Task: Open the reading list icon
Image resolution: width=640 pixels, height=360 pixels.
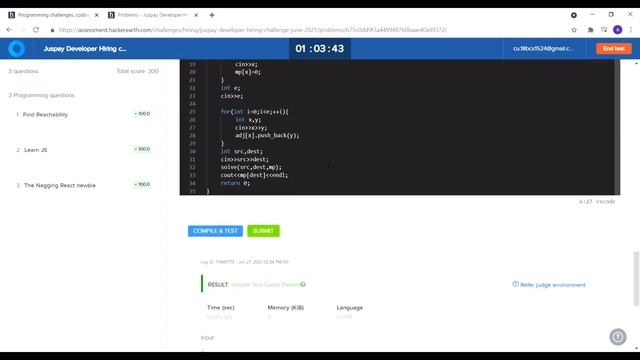Action: click(x=604, y=30)
